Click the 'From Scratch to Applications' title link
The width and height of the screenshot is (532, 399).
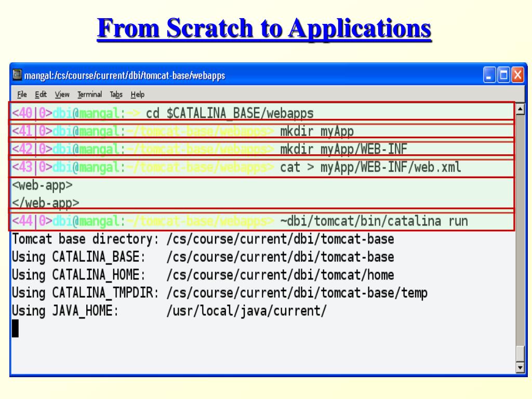point(264,29)
